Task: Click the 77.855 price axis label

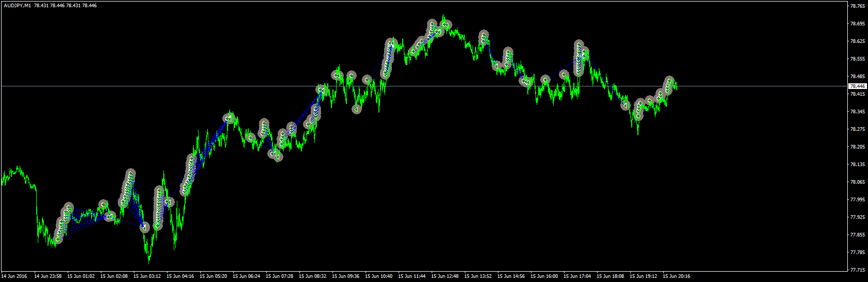Action: (858, 235)
